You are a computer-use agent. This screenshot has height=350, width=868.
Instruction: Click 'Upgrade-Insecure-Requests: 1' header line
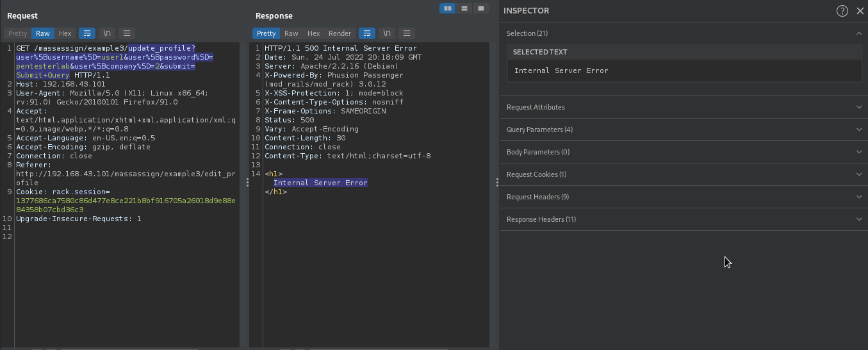[x=79, y=219]
